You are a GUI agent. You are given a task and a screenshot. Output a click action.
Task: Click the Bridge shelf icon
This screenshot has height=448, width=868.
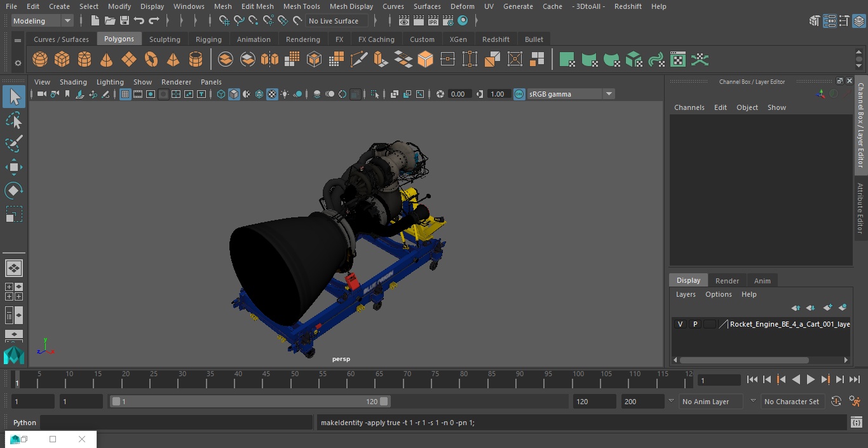pyautogui.click(x=403, y=60)
